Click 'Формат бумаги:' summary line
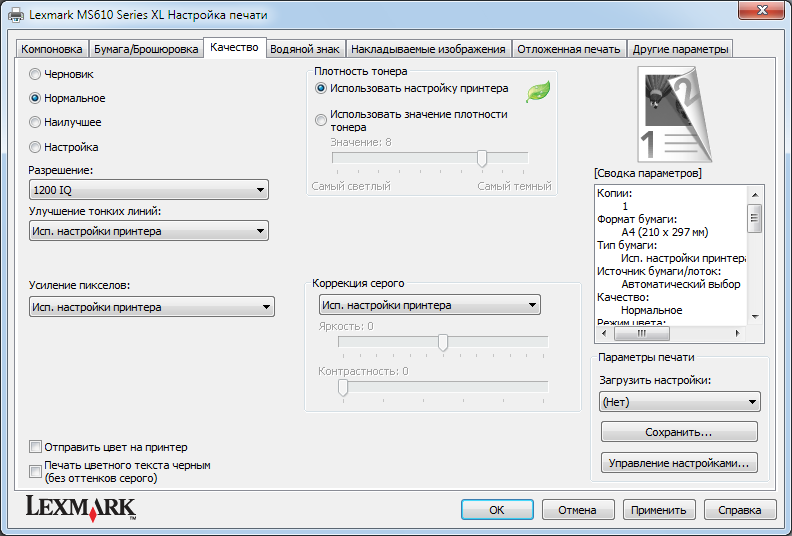This screenshot has height=536, width=792. (637, 219)
